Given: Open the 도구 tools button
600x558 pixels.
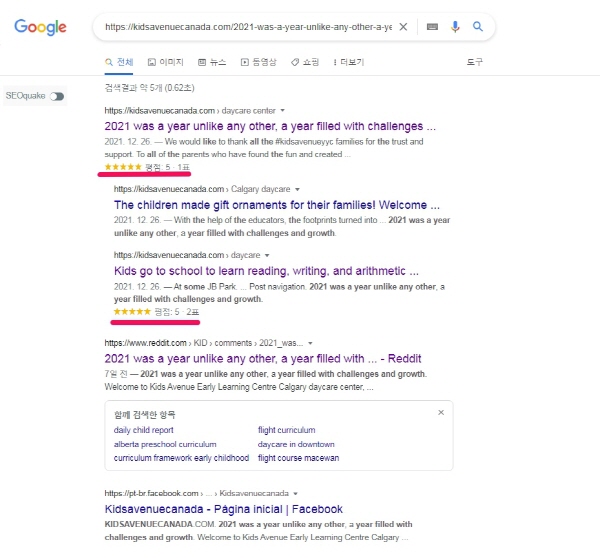Looking at the screenshot, I should (x=474, y=62).
